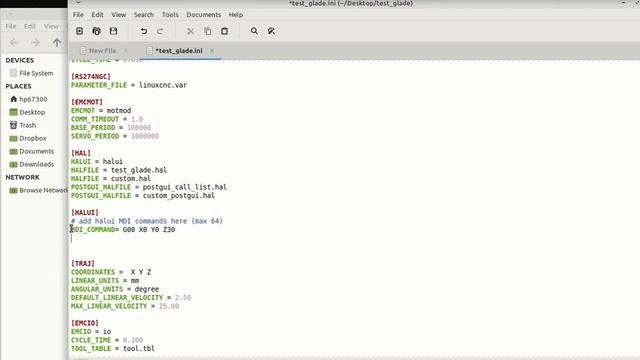Image resolution: width=640 pixels, height=360 pixels.
Task: Open the editor View menu
Action: (119, 15)
